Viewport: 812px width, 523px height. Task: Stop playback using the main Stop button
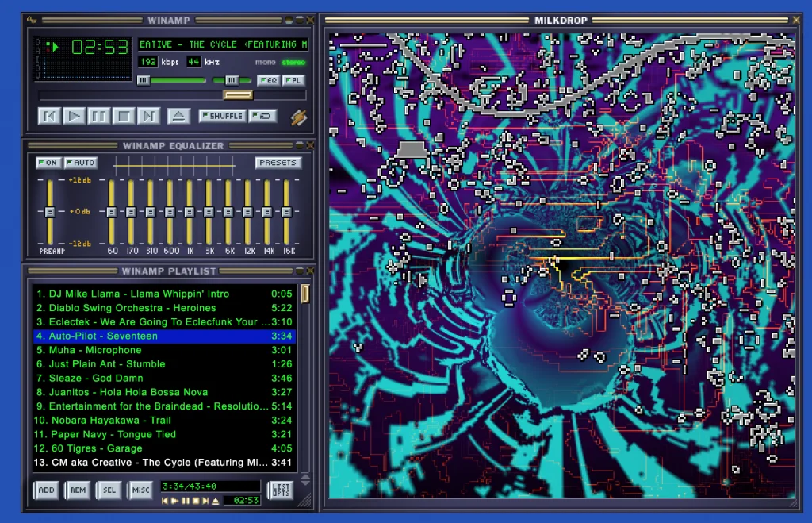124,116
